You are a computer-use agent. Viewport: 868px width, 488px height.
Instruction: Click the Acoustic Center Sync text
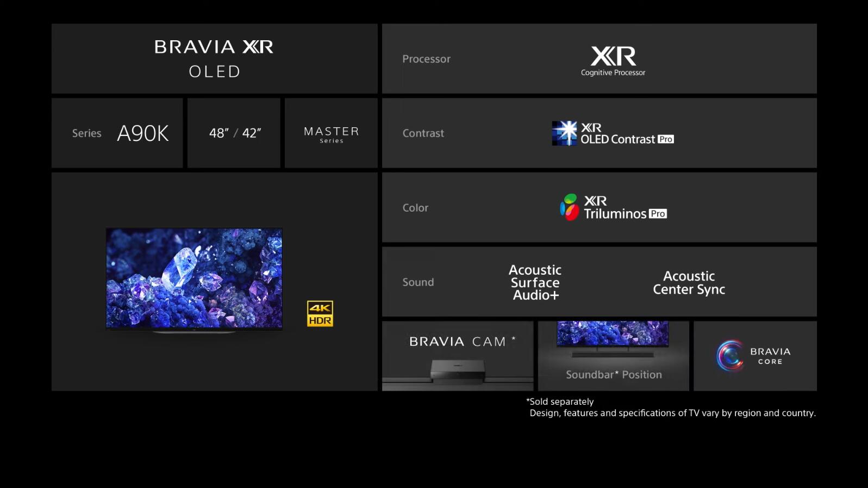(x=689, y=282)
